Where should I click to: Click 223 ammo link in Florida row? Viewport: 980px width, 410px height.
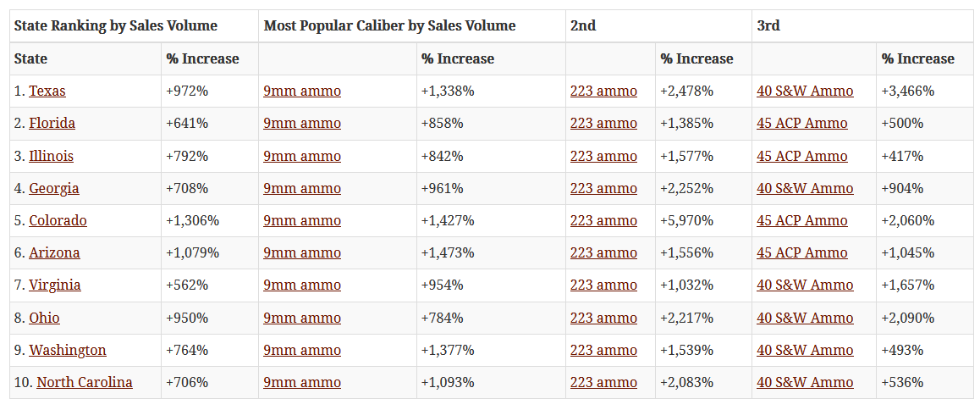point(603,124)
